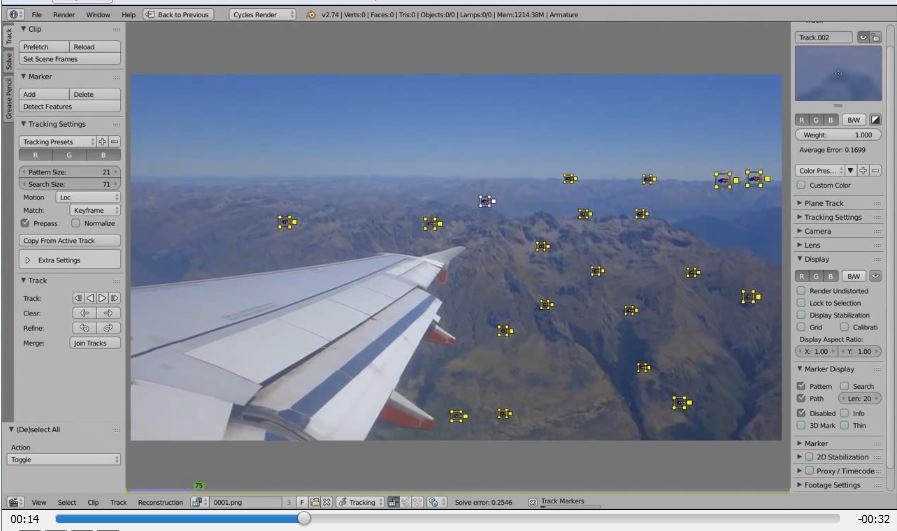Uncheck Pattern in Marker Display

coord(801,386)
